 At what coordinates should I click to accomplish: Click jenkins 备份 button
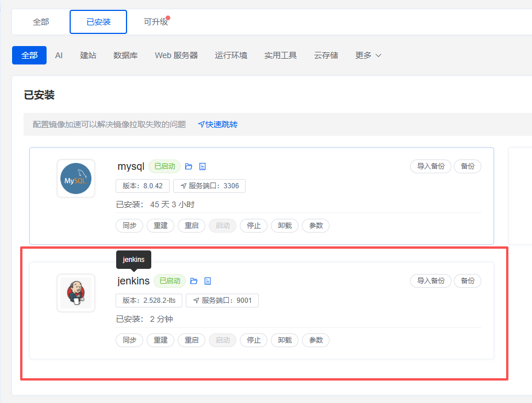point(468,281)
